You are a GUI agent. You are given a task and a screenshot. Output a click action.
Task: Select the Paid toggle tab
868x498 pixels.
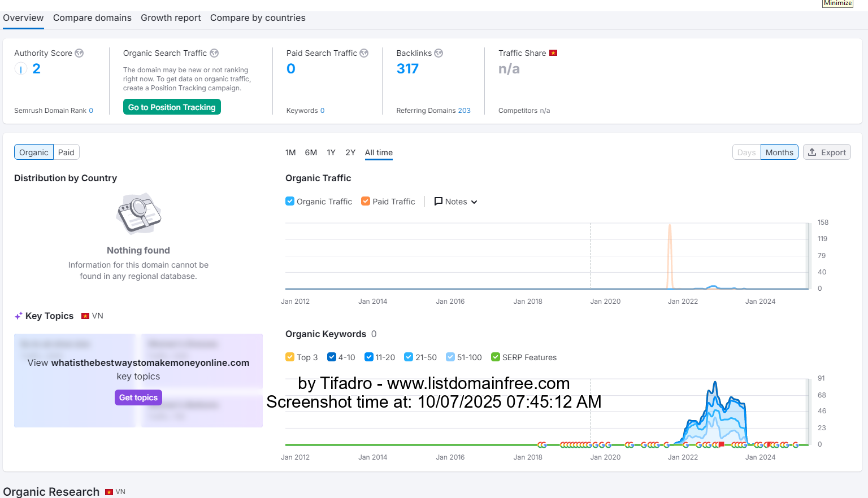click(x=66, y=152)
